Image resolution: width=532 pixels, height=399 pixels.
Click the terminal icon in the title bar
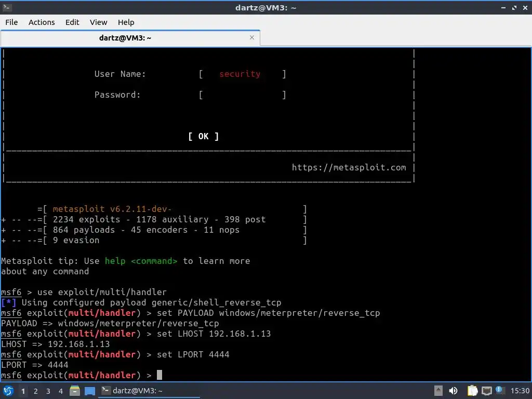(x=7, y=7)
